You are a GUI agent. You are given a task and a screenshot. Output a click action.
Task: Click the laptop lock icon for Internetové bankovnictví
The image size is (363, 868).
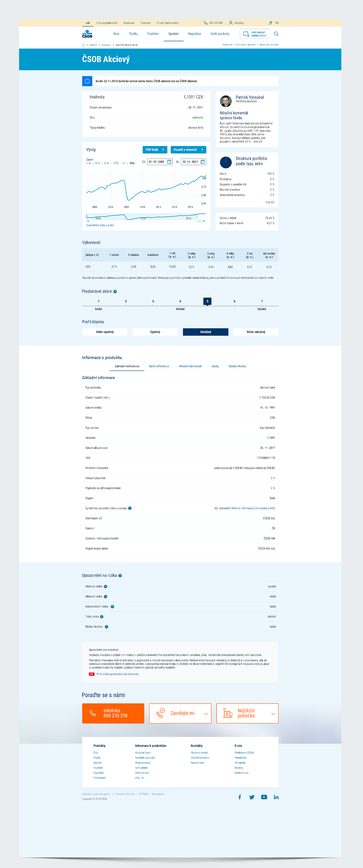[x=246, y=34]
